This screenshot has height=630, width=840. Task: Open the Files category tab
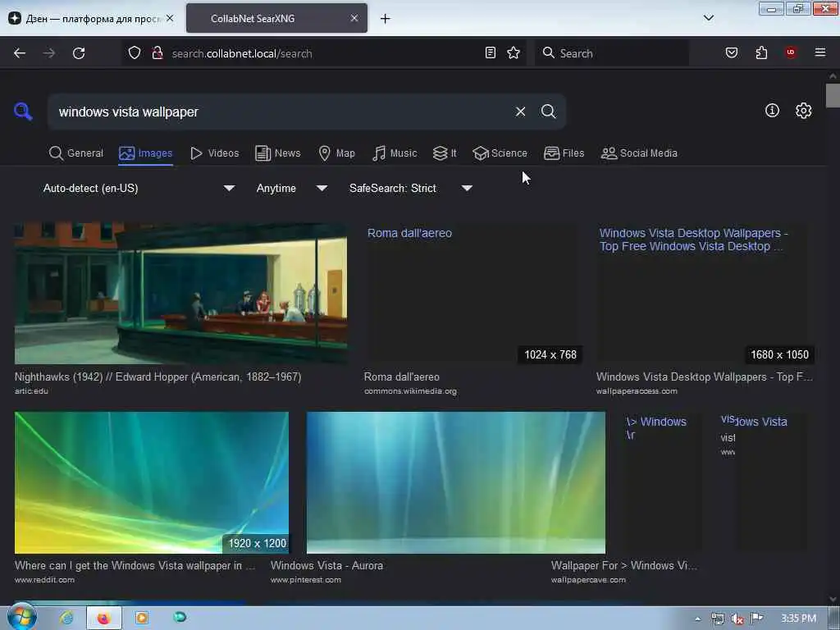[564, 153]
